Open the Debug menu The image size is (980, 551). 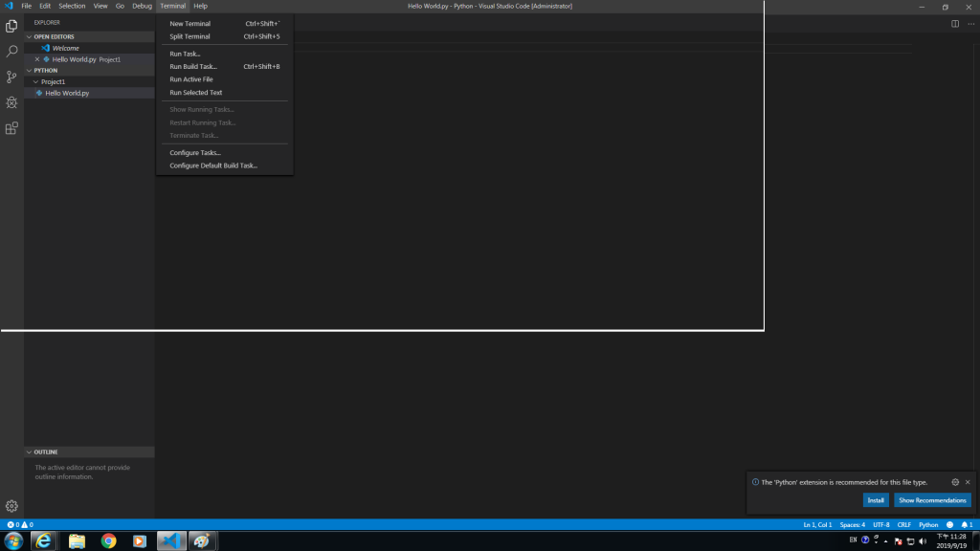(x=142, y=6)
